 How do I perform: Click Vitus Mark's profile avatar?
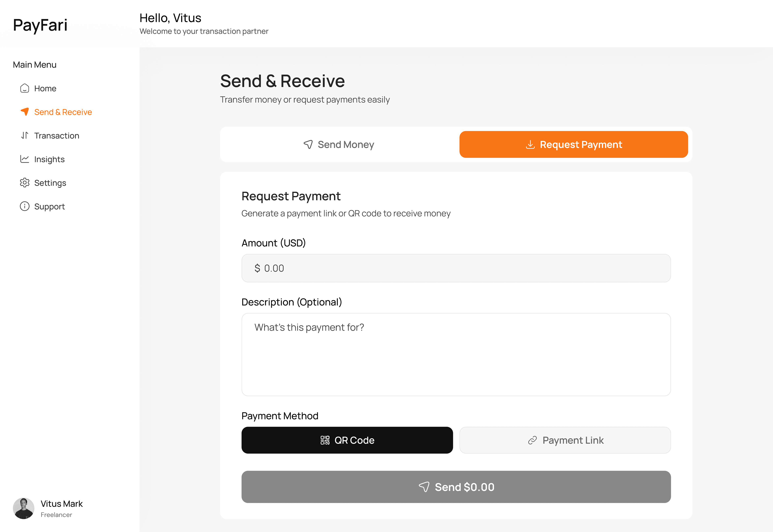pos(23,508)
